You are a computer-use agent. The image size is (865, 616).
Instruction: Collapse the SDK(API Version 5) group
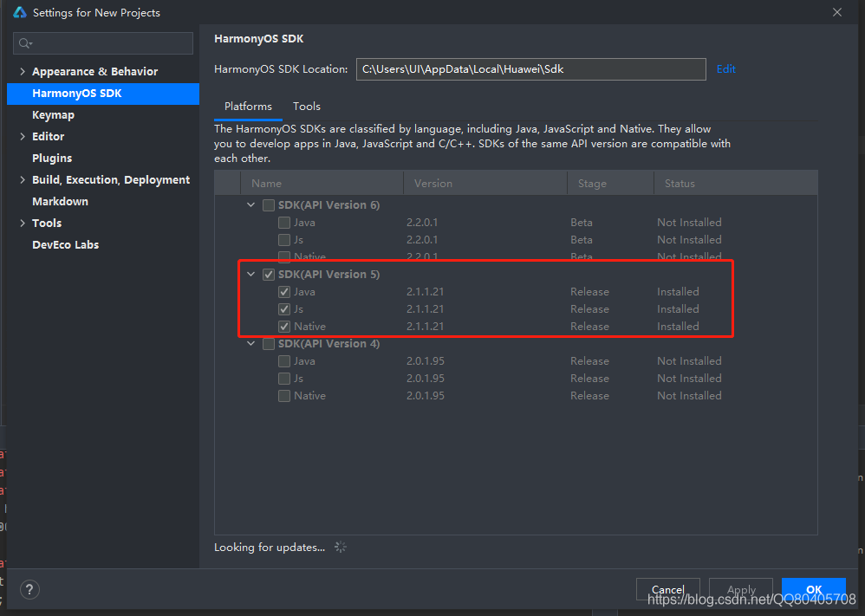point(251,274)
